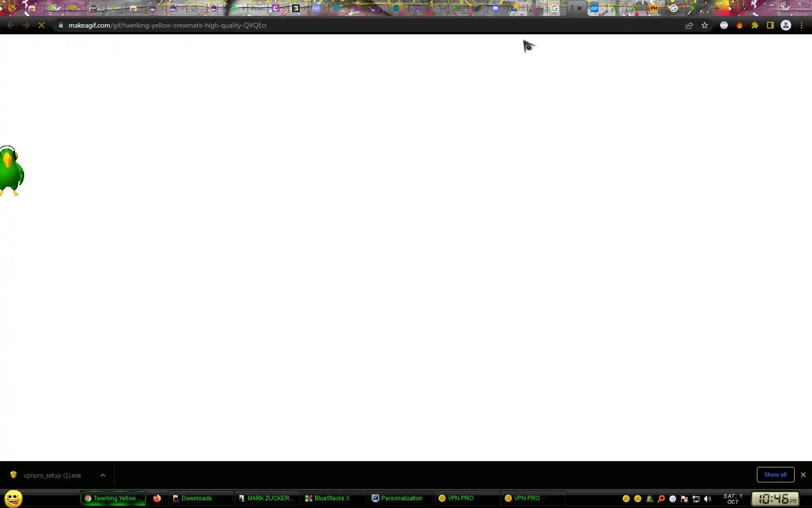812x508 pixels.
Task: Open the second VPN PRO taskbar window
Action: (x=533, y=498)
